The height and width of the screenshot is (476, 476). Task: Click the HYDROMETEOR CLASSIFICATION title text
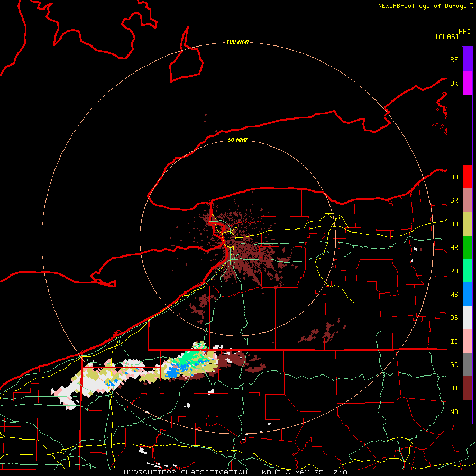[186, 472]
